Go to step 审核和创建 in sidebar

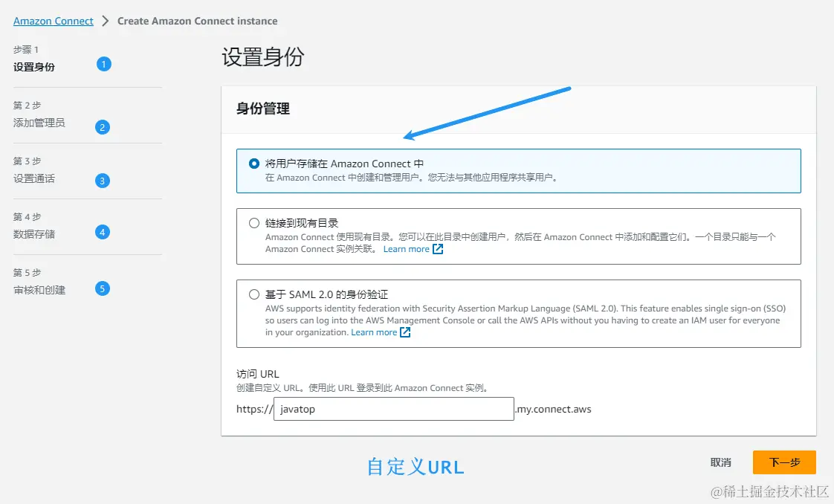pos(39,290)
